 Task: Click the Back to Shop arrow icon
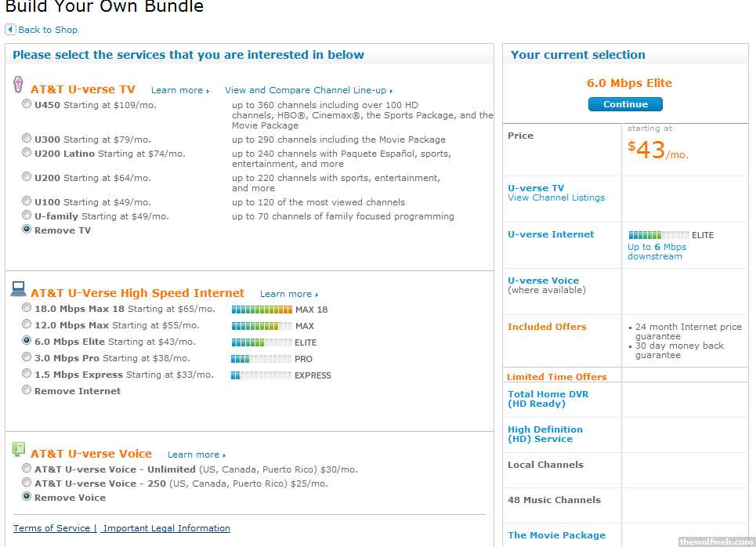click(x=10, y=30)
